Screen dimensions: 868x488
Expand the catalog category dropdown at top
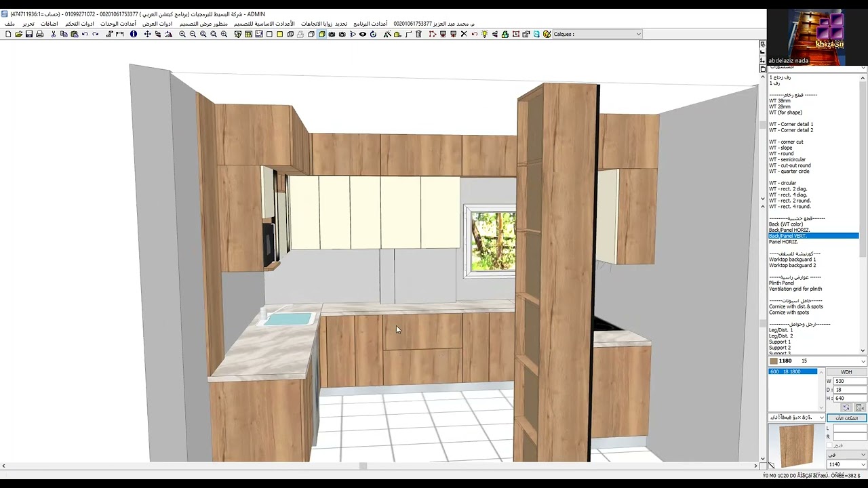coord(817,68)
